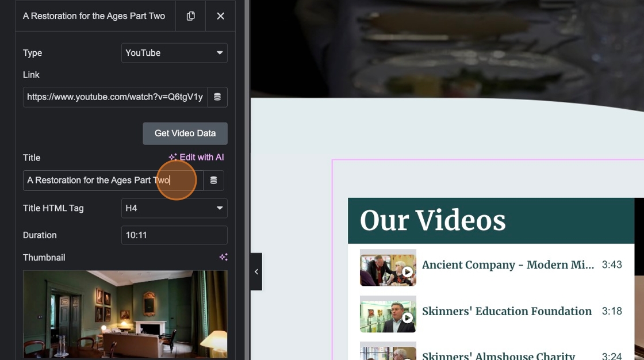This screenshot has width=644, height=360.
Task: Click the Our Videos heading
Action: tap(432, 220)
